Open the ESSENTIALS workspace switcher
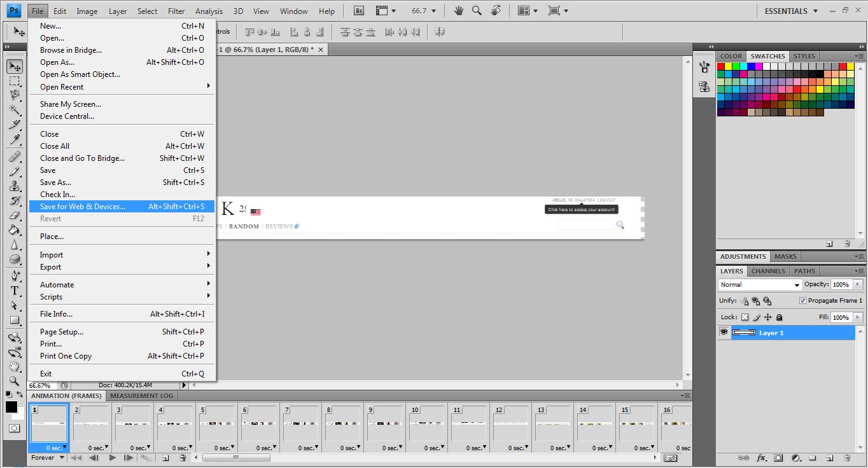Screen dimensions: 868x468 [790, 11]
